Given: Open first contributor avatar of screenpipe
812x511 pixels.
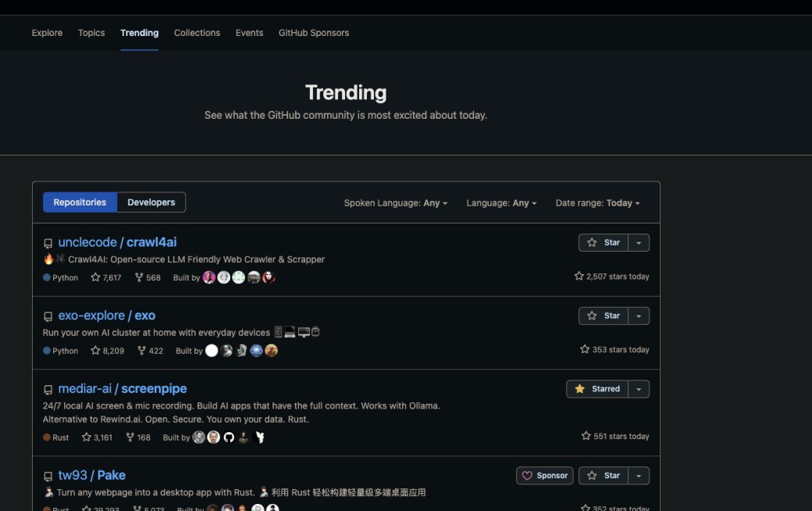Looking at the screenshot, I should coord(199,438).
